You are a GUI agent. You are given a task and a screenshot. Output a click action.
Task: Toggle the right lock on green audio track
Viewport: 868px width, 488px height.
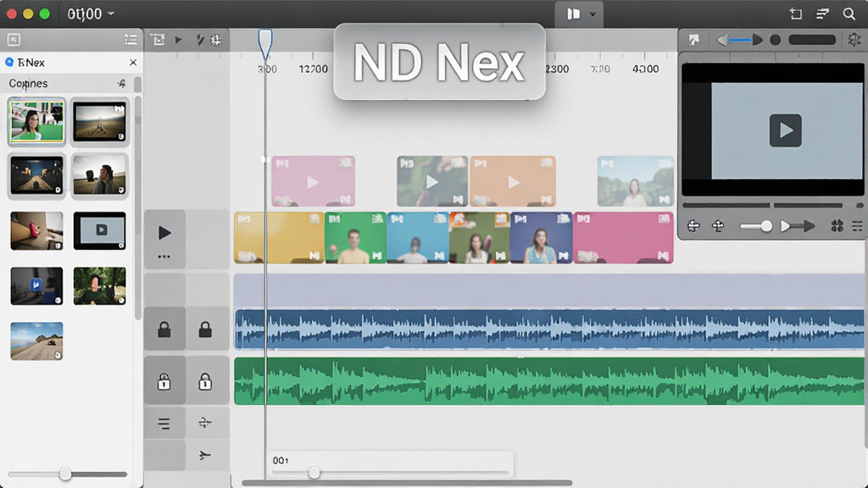[205, 382]
